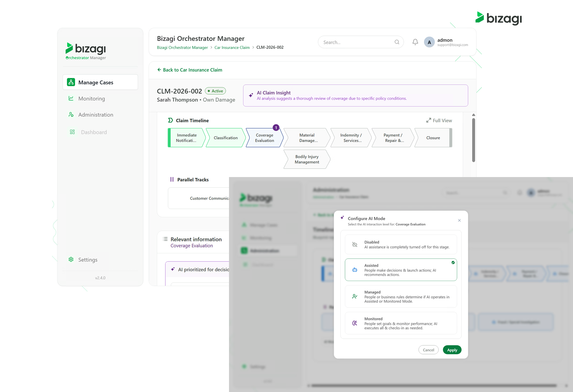Select Immediate Notification timeline stage
Screen dimensions: 573x392
tap(186, 138)
